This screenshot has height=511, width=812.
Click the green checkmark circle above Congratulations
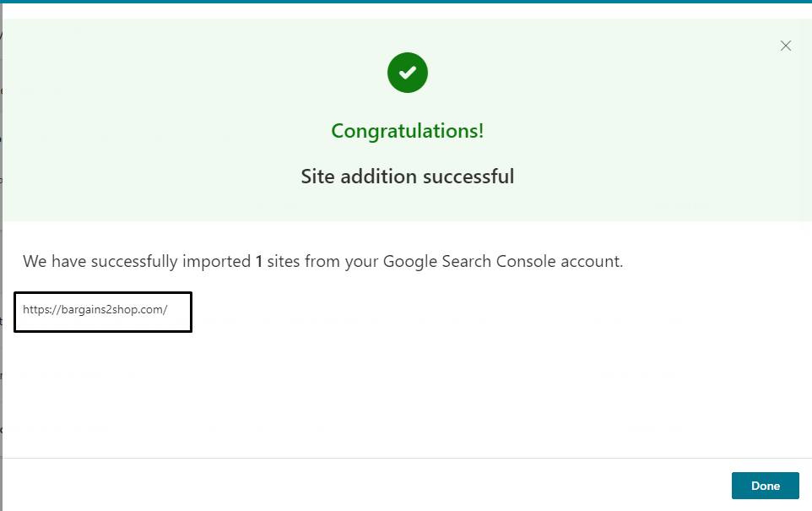408,73
